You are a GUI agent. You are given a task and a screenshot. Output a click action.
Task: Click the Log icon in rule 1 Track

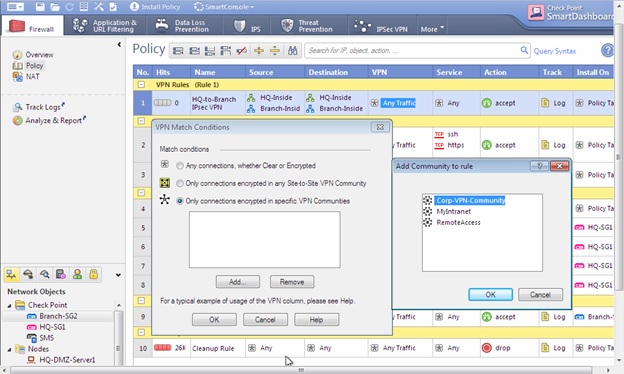(x=545, y=103)
